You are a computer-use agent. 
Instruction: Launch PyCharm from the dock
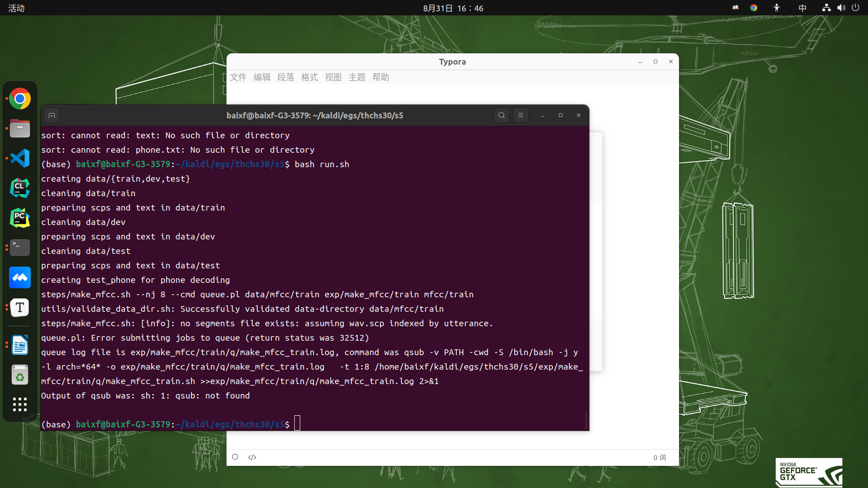[x=20, y=218]
